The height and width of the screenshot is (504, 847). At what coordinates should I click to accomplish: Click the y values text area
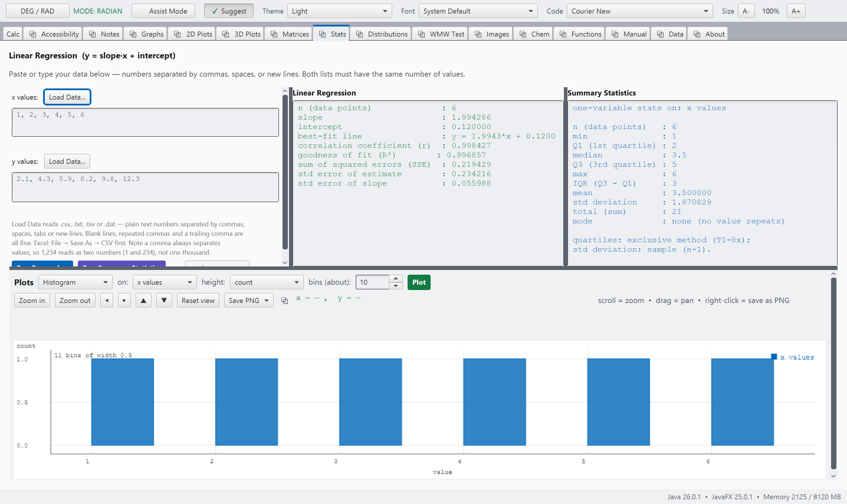145,187
